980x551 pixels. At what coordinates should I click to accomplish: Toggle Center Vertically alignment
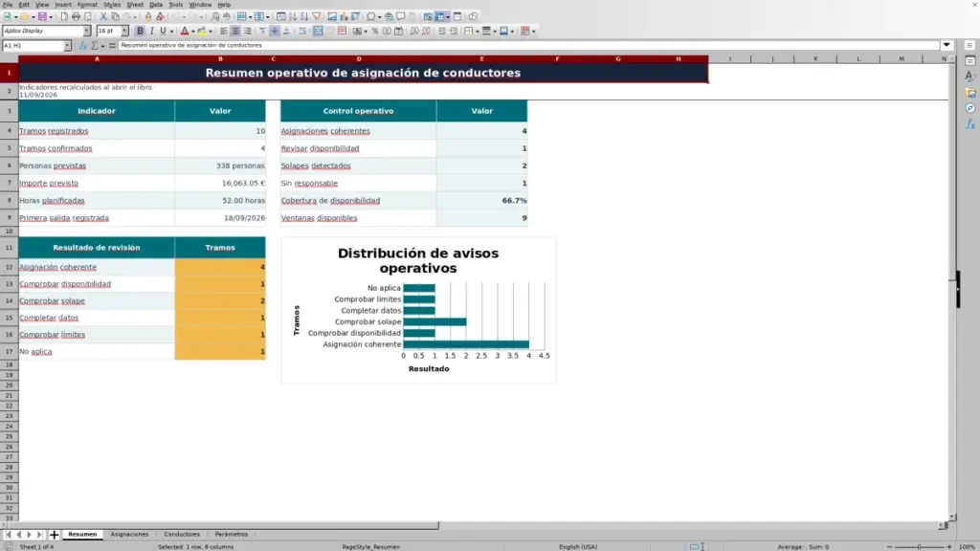pos(275,32)
